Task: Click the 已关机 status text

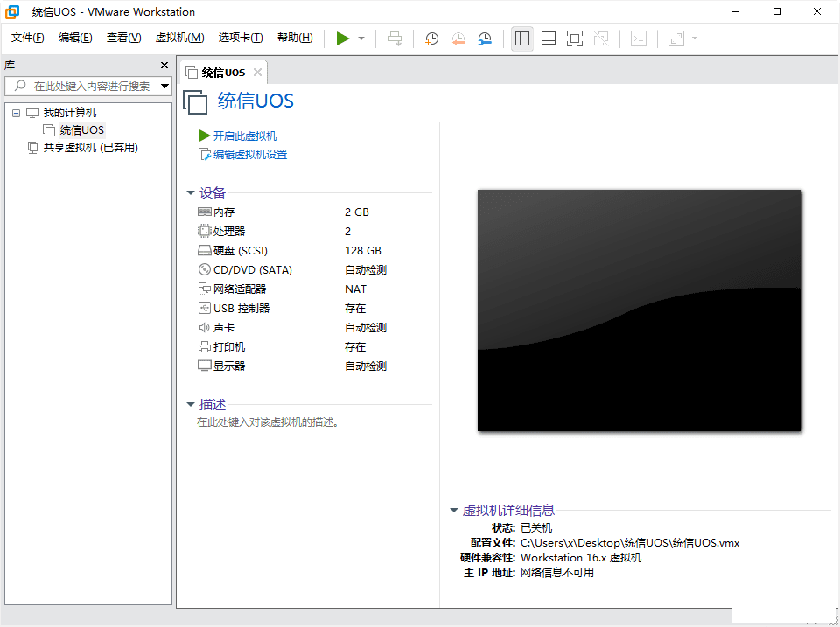Action: point(536,528)
